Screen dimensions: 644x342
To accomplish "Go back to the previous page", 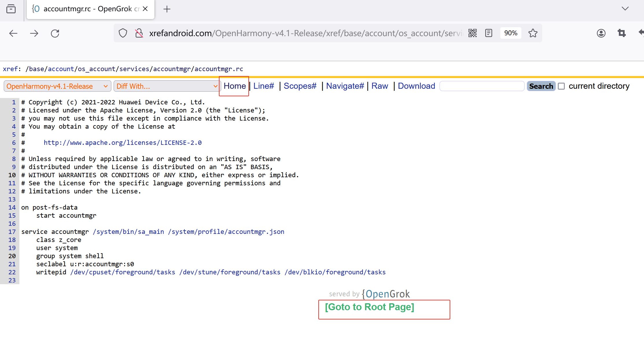I will (13, 33).
